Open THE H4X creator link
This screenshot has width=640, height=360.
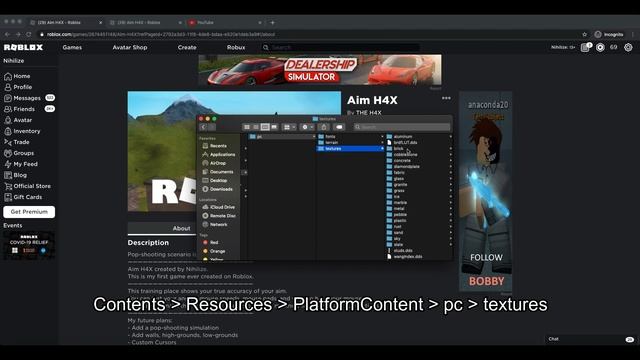[369, 113]
